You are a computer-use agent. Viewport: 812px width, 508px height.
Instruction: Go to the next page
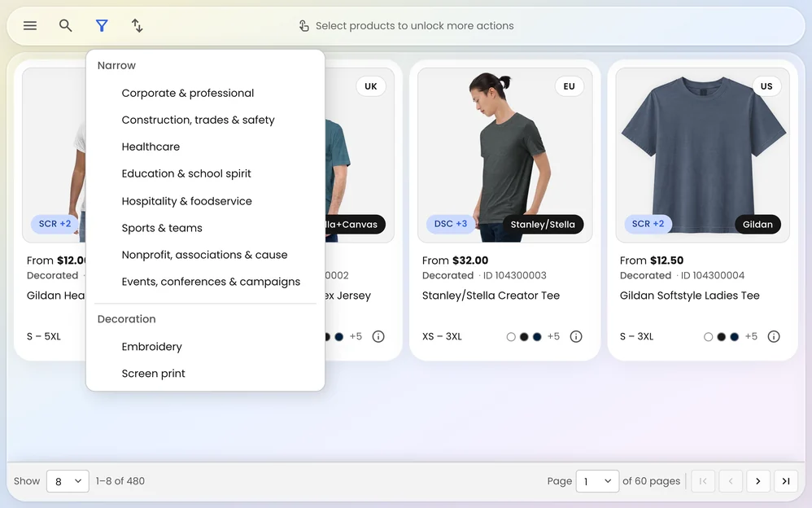pyautogui.click(x=757, y=481)
